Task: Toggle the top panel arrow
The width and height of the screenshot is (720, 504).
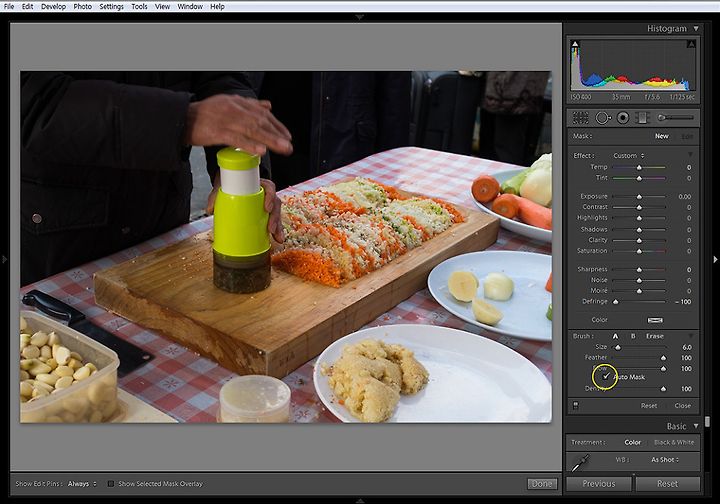Action: point(360,17)
